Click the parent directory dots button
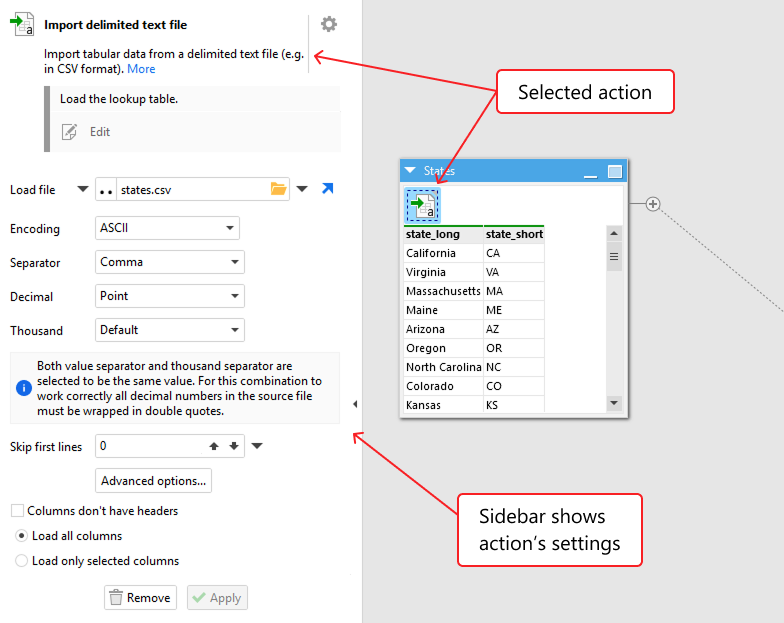This screenshot has width=784, height=623. [x=106, y=190]
